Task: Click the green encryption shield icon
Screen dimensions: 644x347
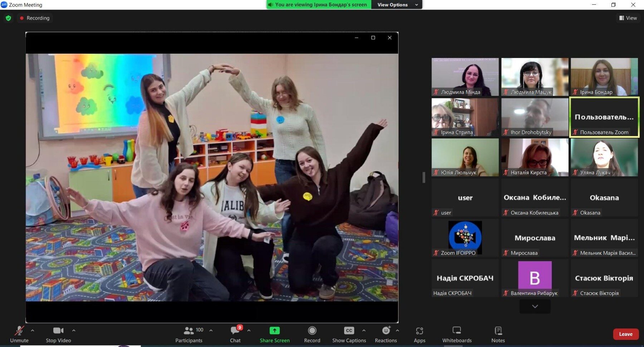Action: point(9,18)
